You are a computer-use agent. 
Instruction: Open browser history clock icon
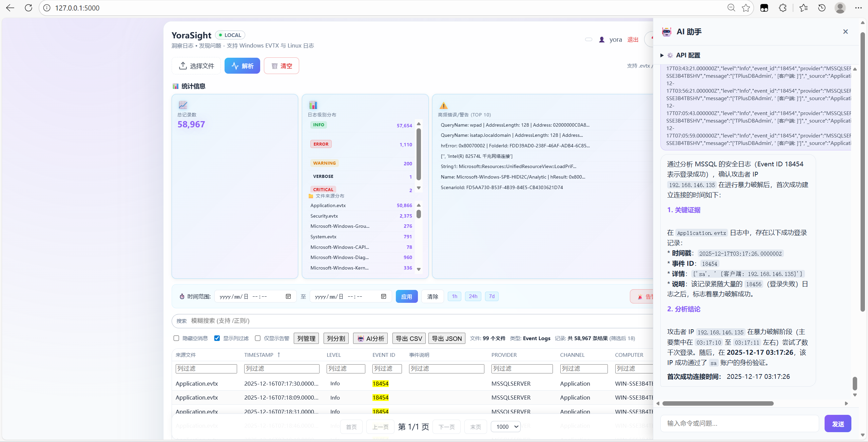click(822, 8)
